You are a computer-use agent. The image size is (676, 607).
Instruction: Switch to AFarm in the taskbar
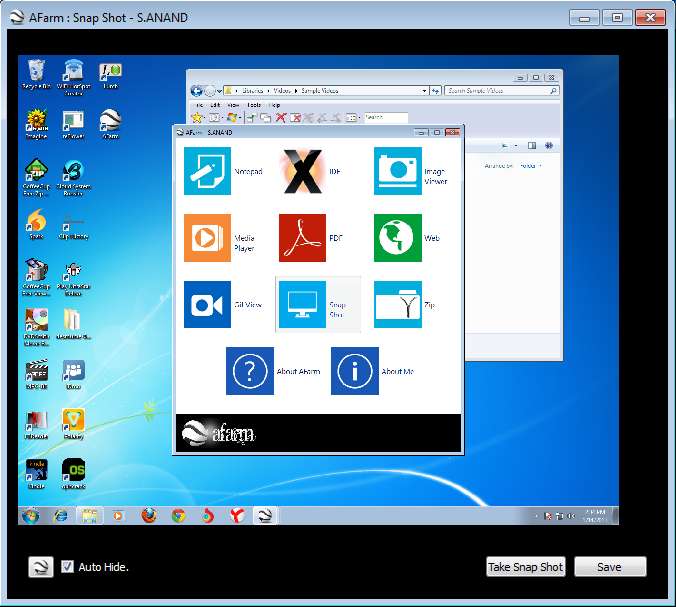coord(264,516)
